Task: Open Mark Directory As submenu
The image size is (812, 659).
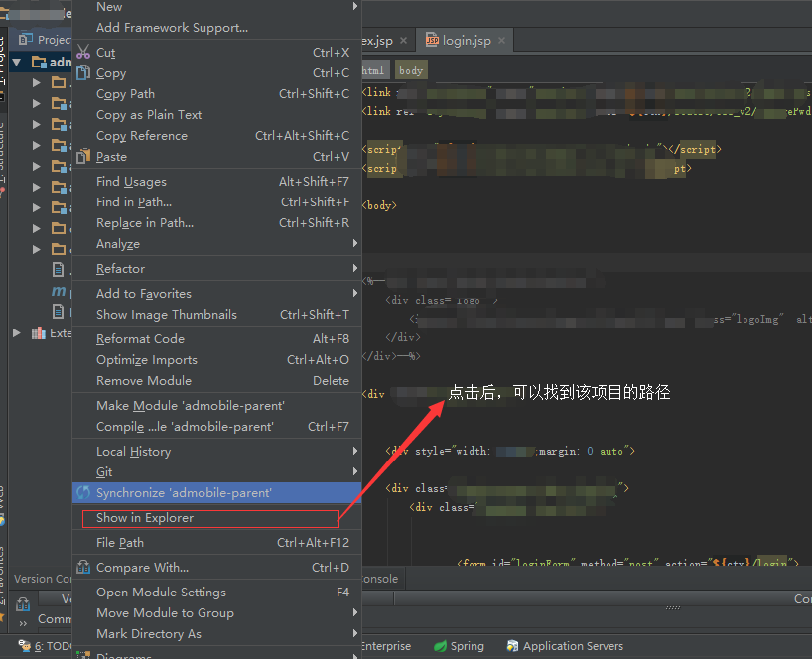Action: coord(217,633)
